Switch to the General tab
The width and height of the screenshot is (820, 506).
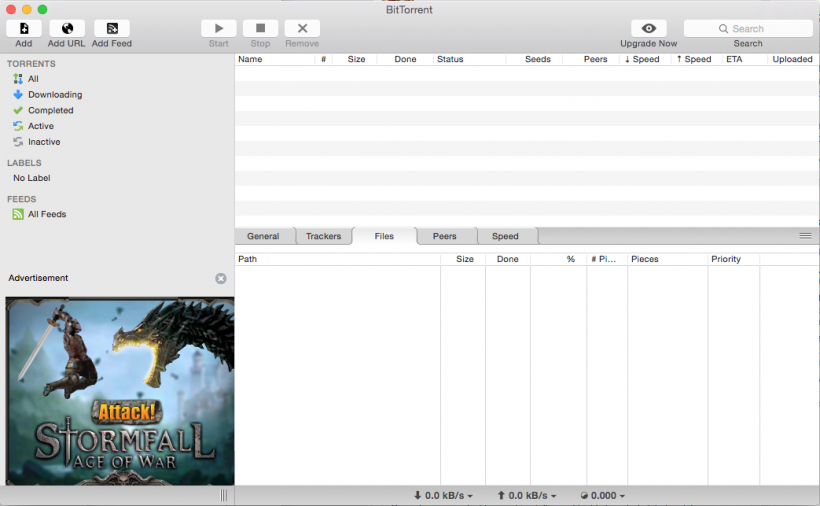(x=263, y=236)
